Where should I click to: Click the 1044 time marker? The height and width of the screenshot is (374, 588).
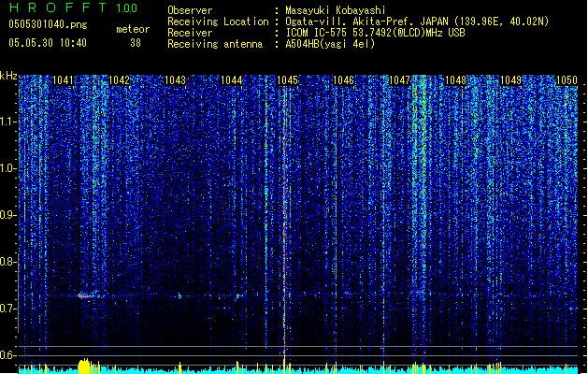click(232, 80)
